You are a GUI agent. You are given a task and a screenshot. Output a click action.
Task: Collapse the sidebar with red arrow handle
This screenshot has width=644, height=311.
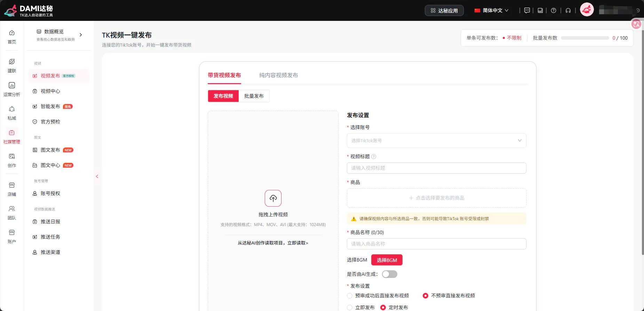point(97,176)
